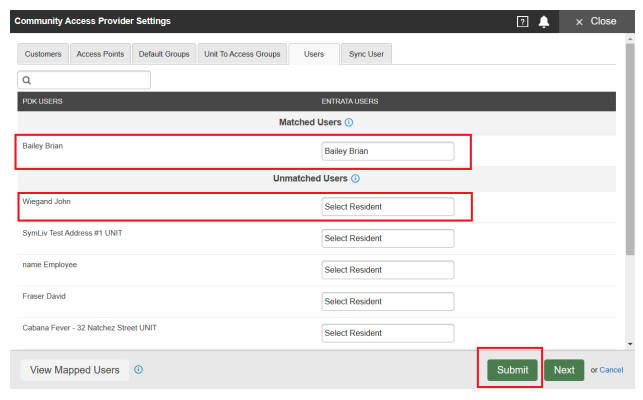Click the Cancel link
This screenshot has width=643, height=400.
(611, 370)
